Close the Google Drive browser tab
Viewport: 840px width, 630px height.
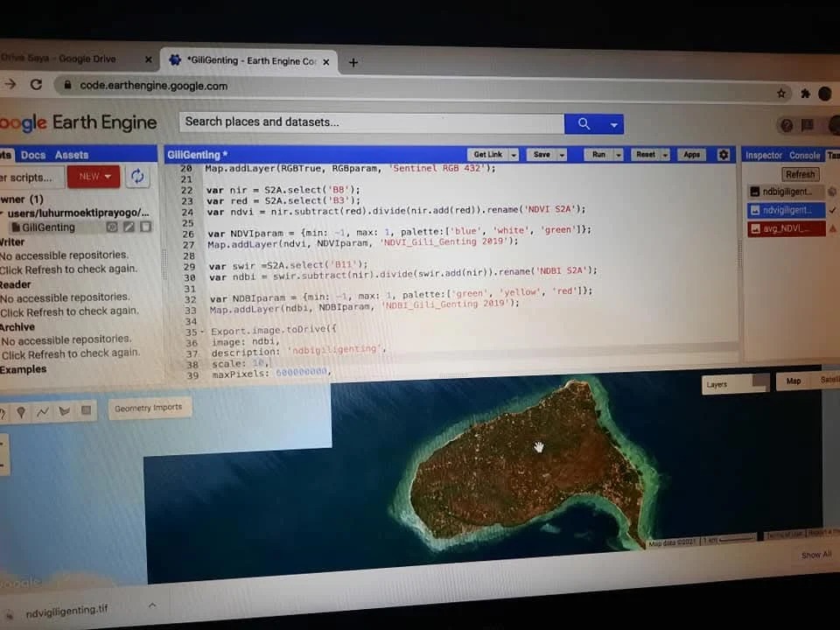(149, 60)
